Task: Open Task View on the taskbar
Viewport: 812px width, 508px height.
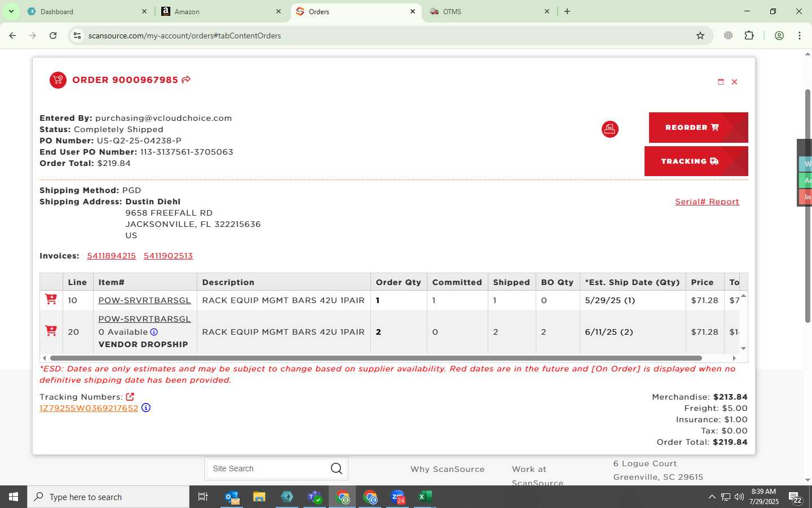Action: 203,497
